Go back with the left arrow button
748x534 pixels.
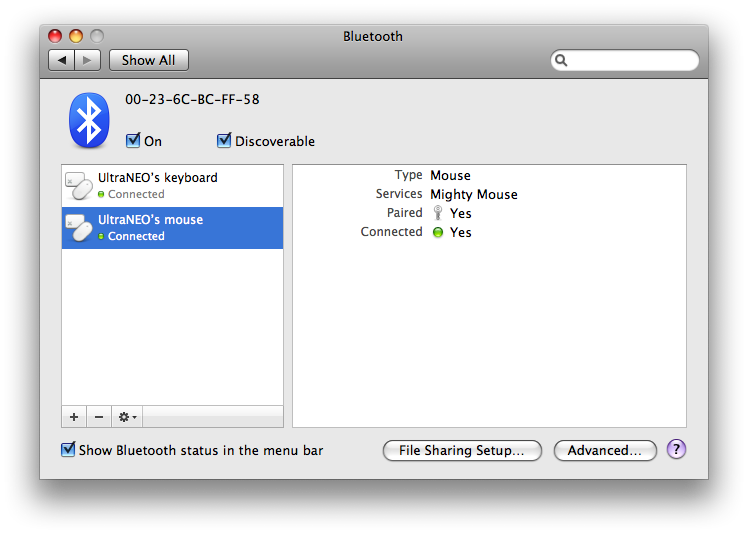tap(62, 60)
